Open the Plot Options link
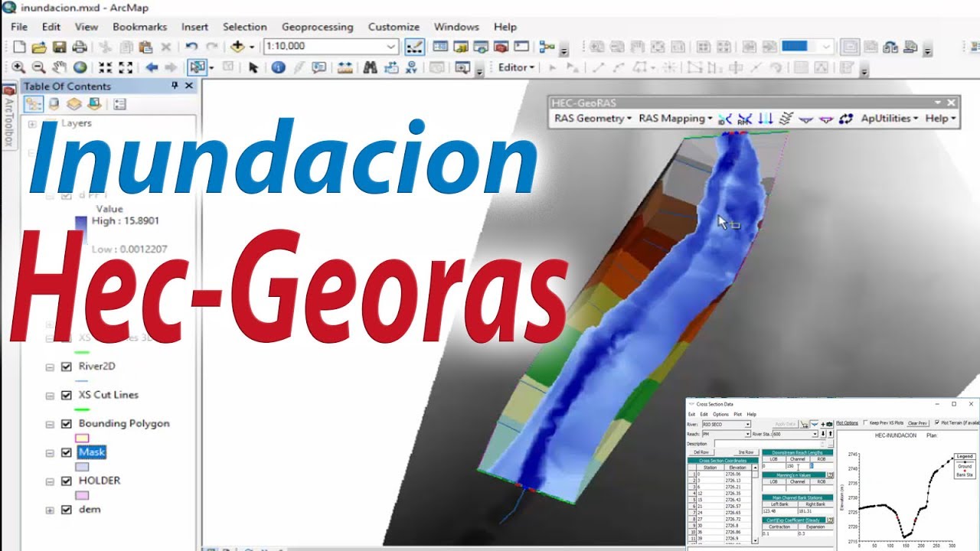 (847, 422)
